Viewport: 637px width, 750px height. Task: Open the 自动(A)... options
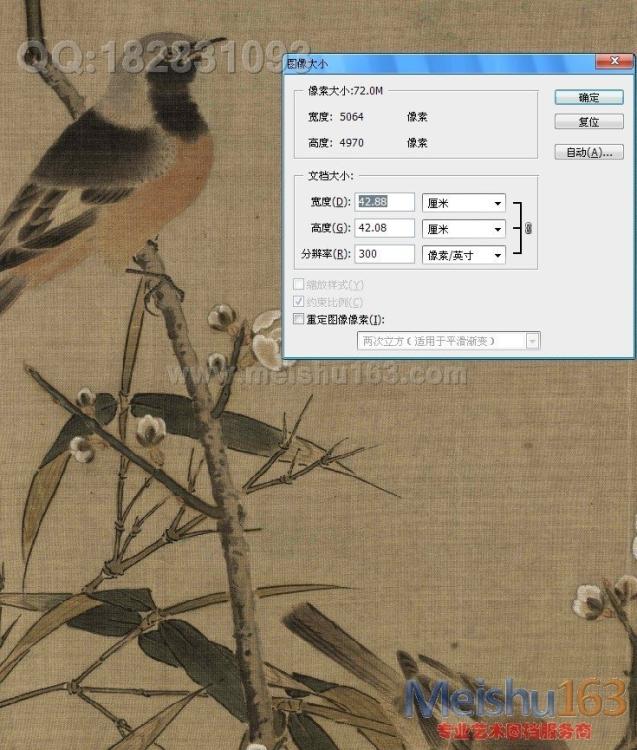pos(589,152)
